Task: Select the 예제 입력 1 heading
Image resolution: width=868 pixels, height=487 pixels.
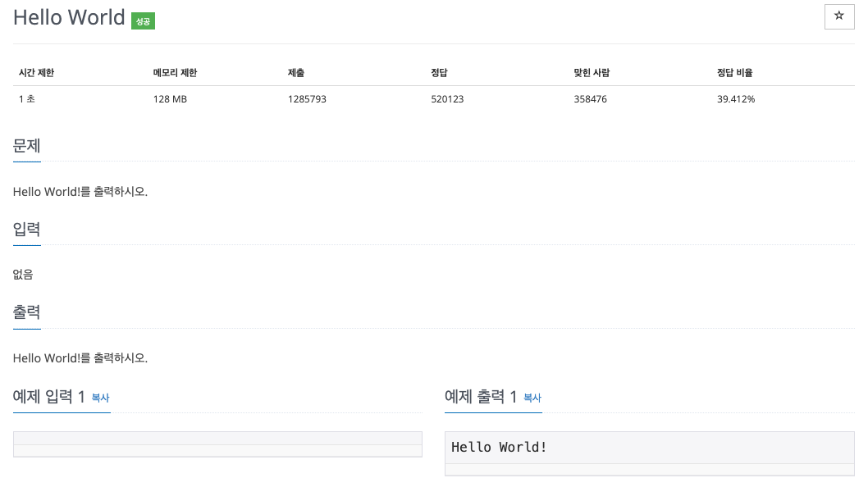Action: point(49,397)
